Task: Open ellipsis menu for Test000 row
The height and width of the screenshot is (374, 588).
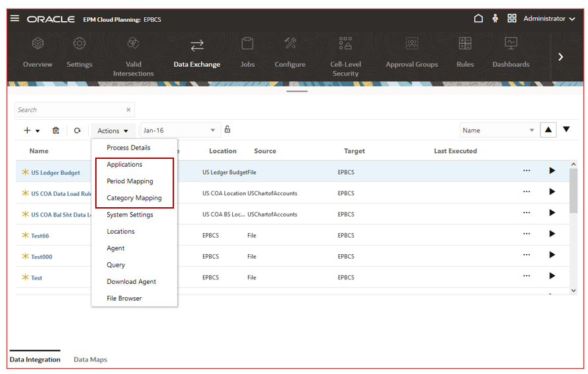Action: point(526,255)
